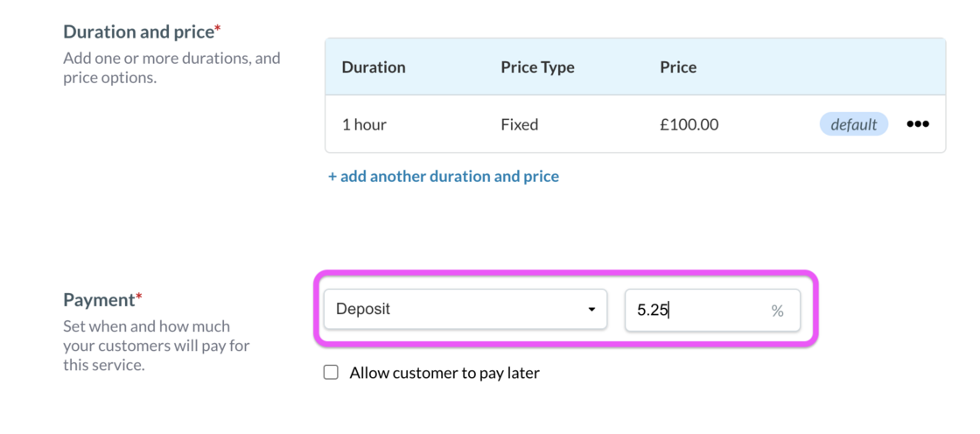Click the dropdown arrow in the Deposit selector

point(591,310)
